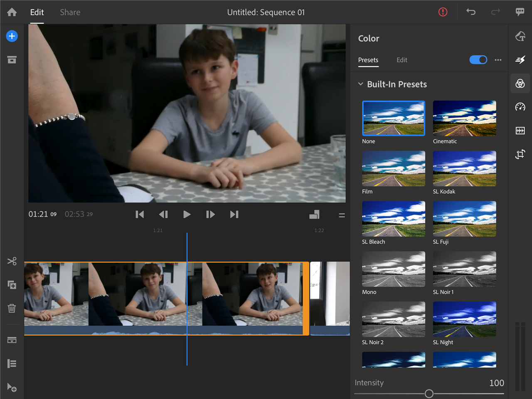Click the blue add media plus button
The height and width of the screenshot is (399, 532).
click(12, 36)
